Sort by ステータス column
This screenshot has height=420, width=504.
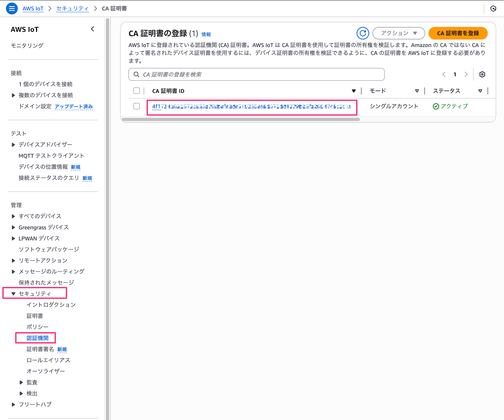tap(480, 91)
